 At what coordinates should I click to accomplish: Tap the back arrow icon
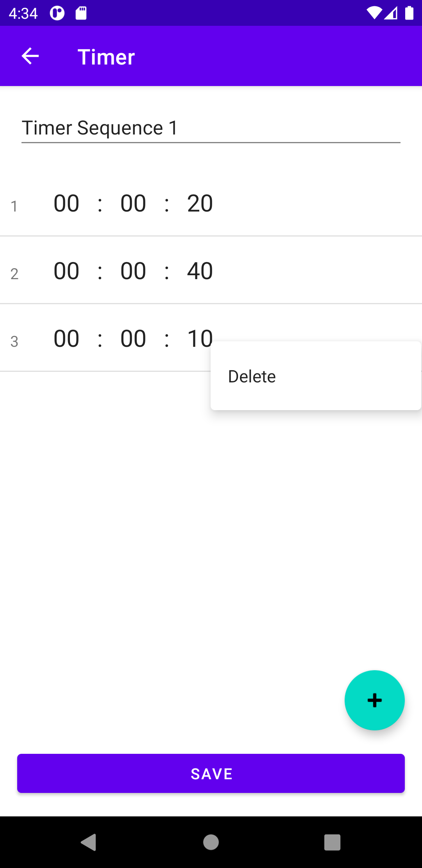click(x=30, y=56)
